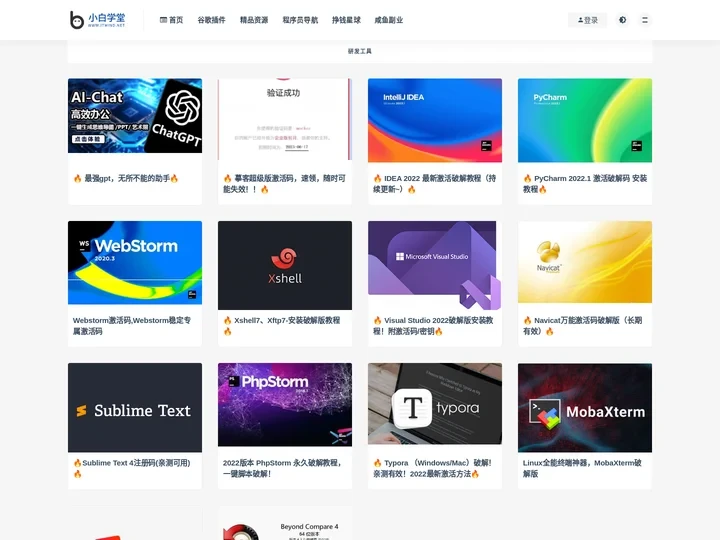Image resolution: width=720 pixels, height=540 pixels.
Task: Open PyCharm 2022.1 激活破解码 title link
Action: [585, 184]
